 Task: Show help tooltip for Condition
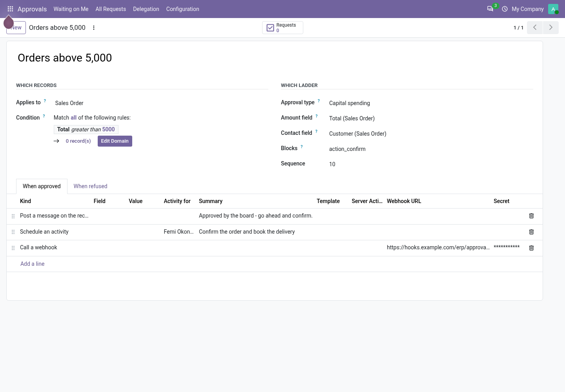[44, 116]
